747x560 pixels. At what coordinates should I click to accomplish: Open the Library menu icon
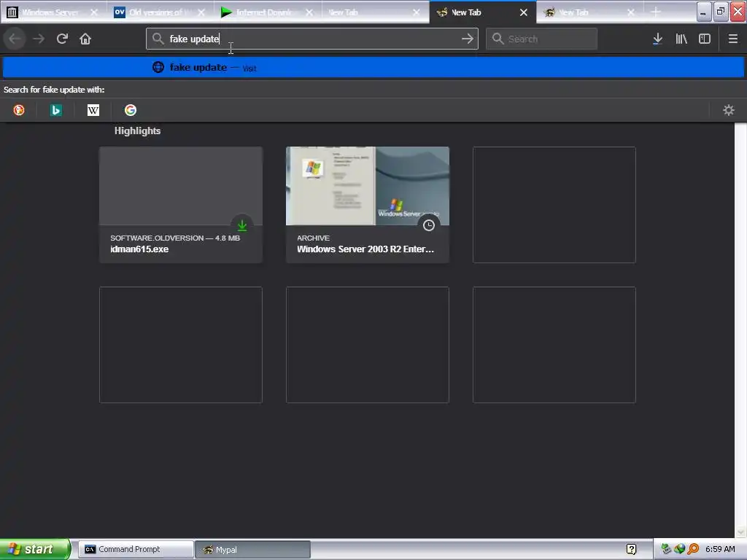tap(681, 39)
